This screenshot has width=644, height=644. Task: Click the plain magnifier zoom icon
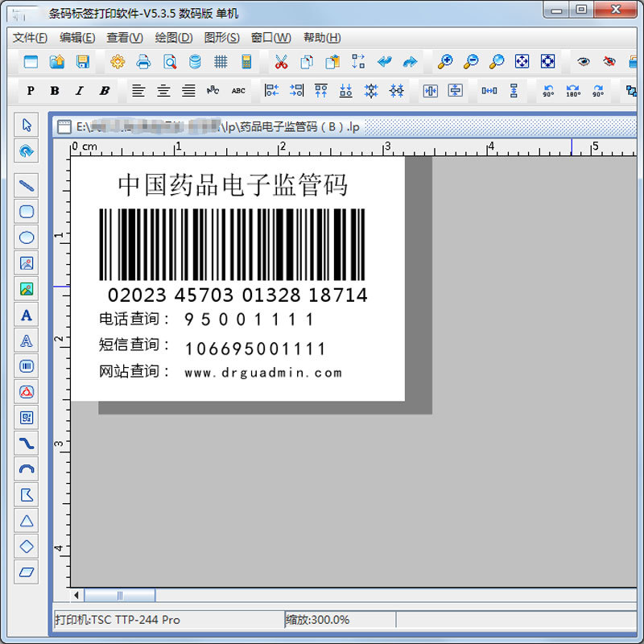496,62
